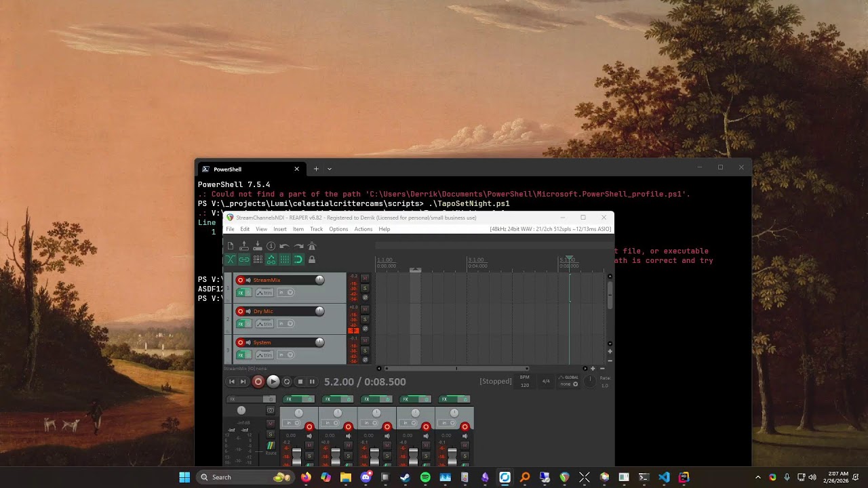Image resolution: width=868 pixels, height=488 pixels.
Task: Click the transport Record button
Action: pyautogui.click(x=258, y=382)
